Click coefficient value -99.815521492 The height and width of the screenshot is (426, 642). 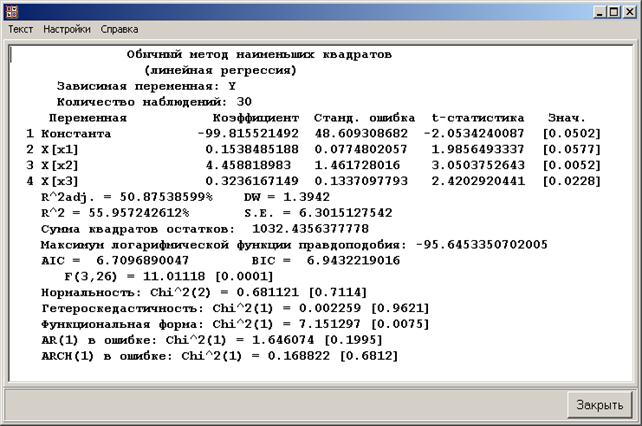tap(248, 134)
